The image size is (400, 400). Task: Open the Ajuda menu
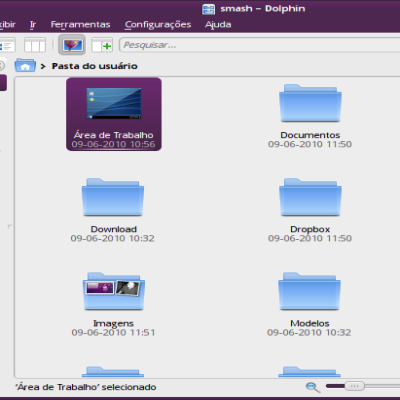pos(218,25)
